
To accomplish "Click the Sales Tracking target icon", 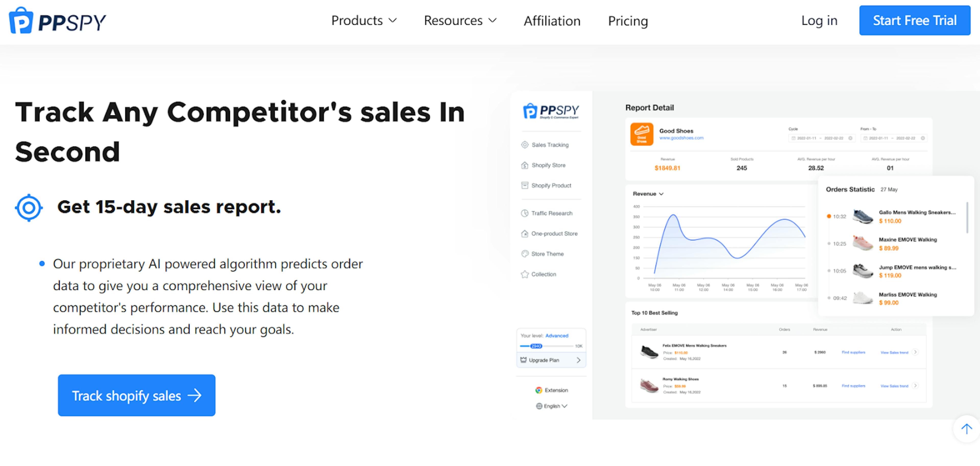I will point(525,144).
